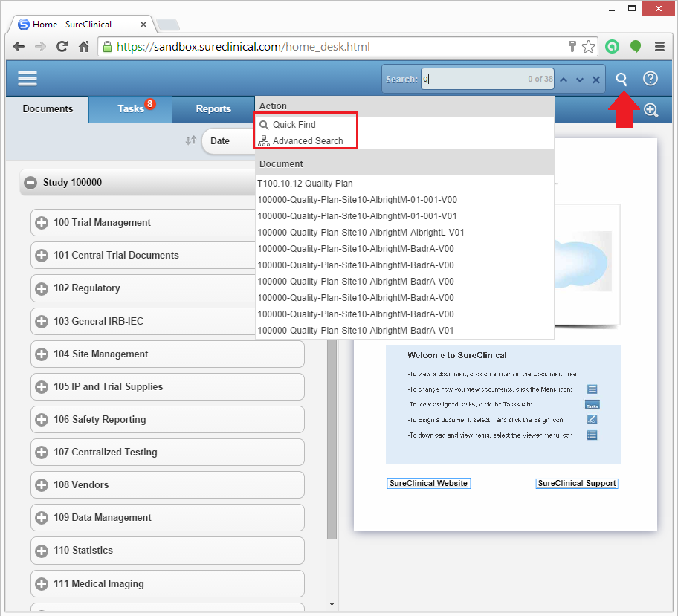The height and width of the screenshot is (616, 678).
Task: Expand 110 Statistics folder
Action: (42, 551)
